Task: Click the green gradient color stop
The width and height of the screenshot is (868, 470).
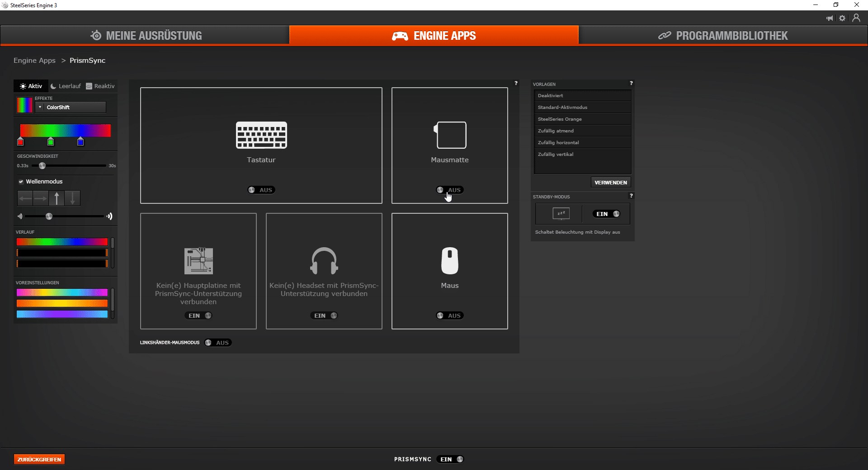Action: 51,142
